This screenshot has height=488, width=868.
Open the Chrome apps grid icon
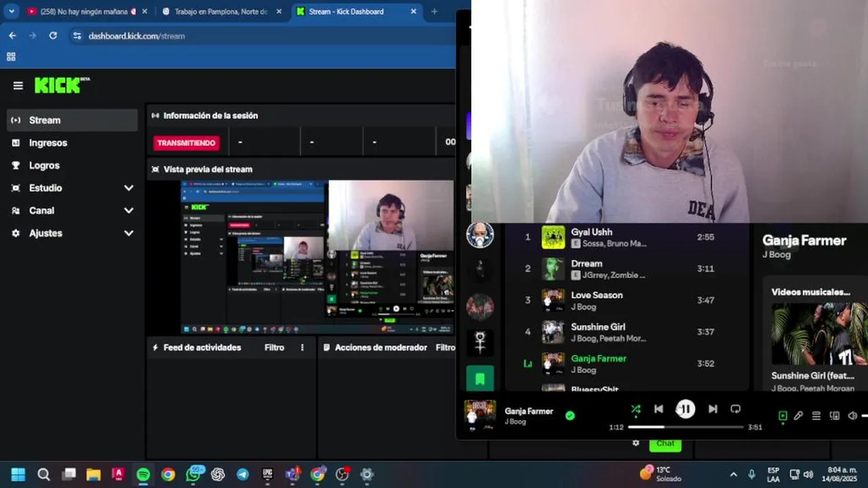(x=11, y=57)
